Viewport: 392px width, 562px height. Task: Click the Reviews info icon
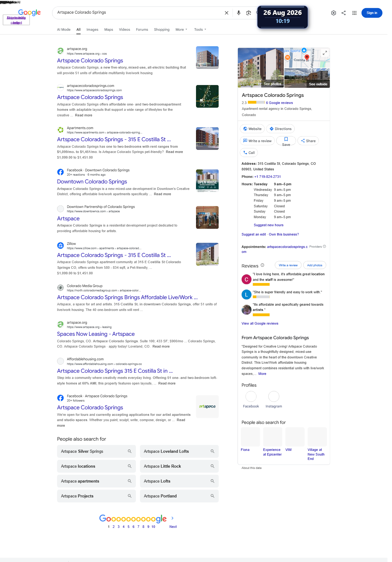click(x=262, y=265)
